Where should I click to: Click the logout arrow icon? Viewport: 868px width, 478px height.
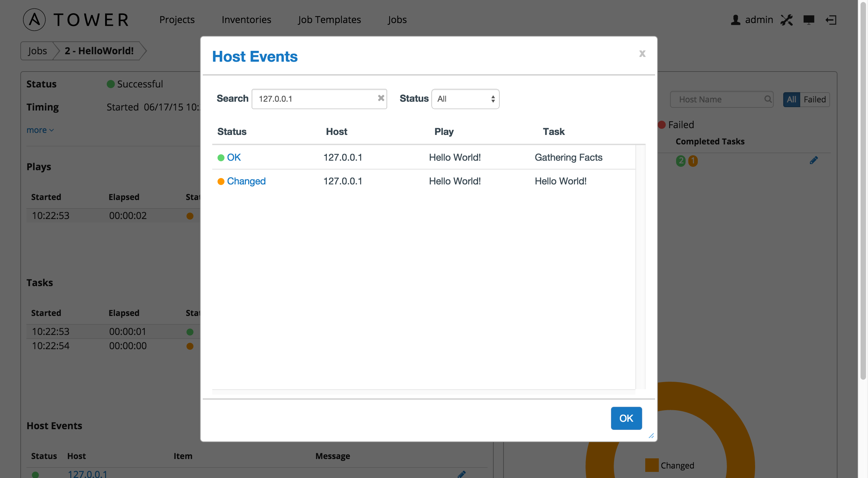[x=831, y=20]
